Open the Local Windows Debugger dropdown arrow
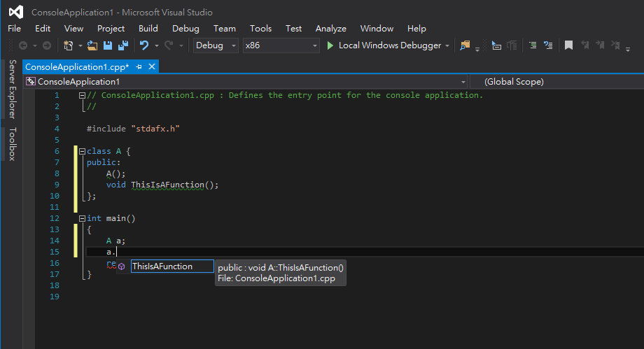The image size is (644, 349). click(447, 45)
